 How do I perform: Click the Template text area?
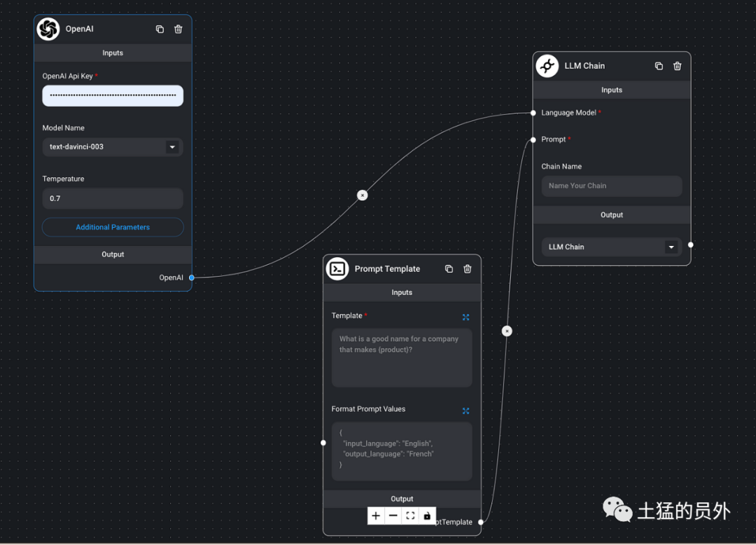click(x=402, y=357)
